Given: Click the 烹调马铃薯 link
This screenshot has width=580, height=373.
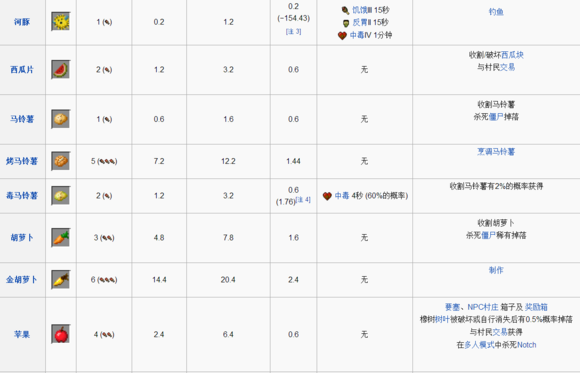Looking at the screenshot, I should pos(496,152).
